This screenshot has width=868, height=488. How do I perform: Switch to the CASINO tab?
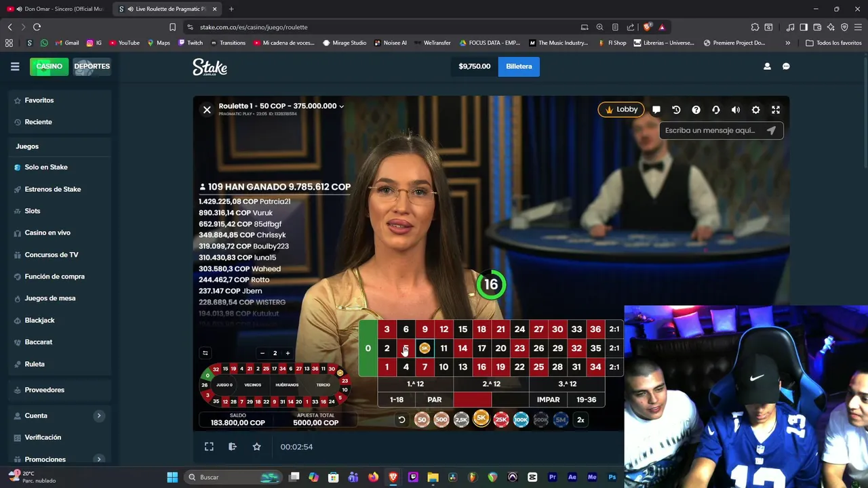pos(49,66)
